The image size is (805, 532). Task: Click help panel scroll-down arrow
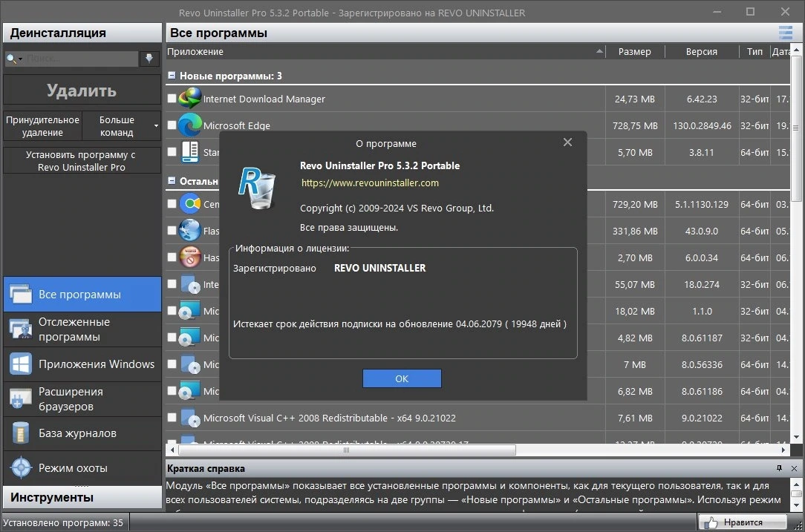point(796,505)
